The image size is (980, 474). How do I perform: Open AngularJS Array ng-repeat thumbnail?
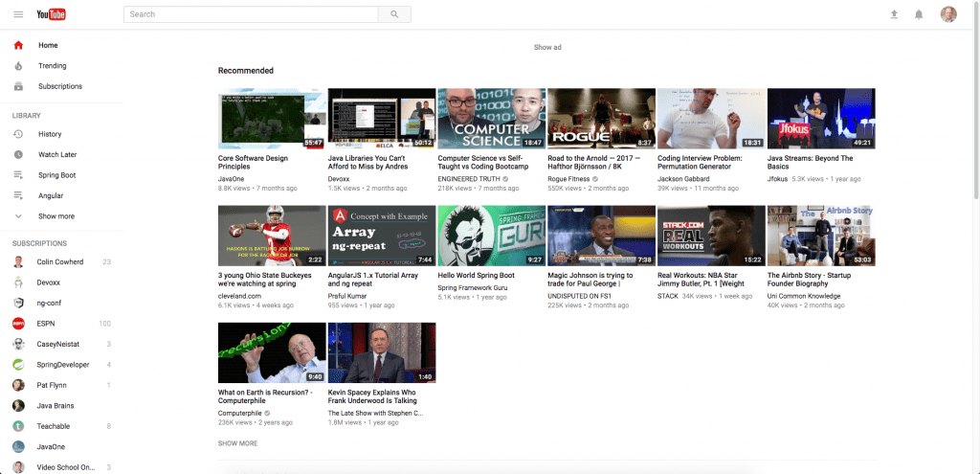click(382, 236)
